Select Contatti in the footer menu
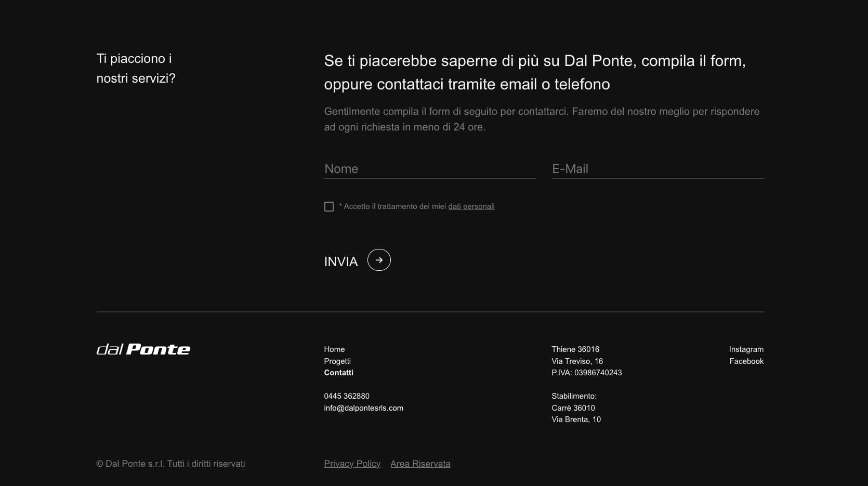This screenshot has height=486, width=868. click(x=339, y=373)
